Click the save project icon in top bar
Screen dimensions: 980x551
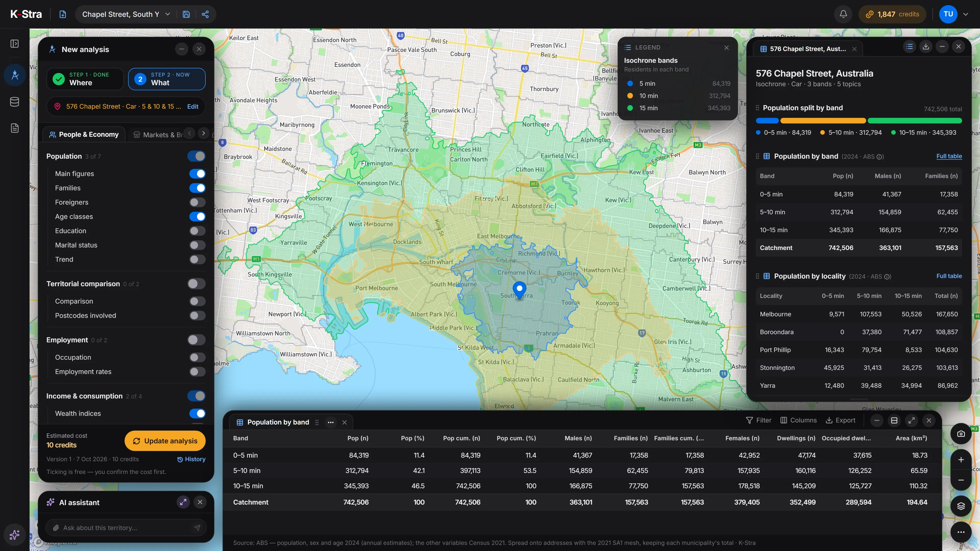tap(186, 14)
